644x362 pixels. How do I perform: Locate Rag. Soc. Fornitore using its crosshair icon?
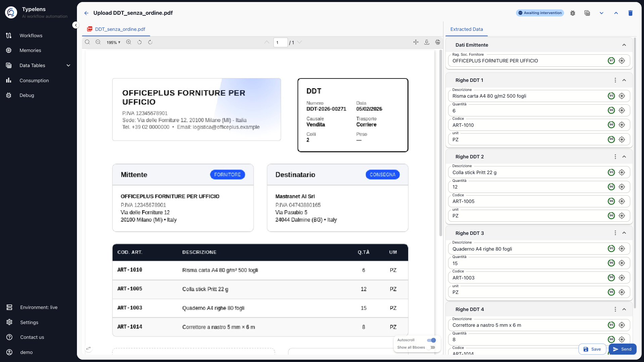621,61
